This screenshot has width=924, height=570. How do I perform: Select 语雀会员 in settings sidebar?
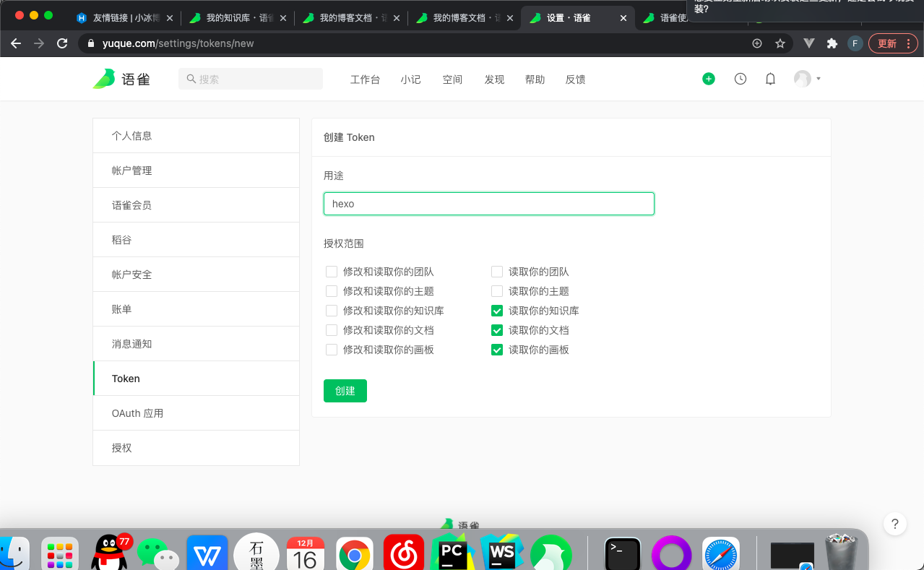click(x=196, y=205)
